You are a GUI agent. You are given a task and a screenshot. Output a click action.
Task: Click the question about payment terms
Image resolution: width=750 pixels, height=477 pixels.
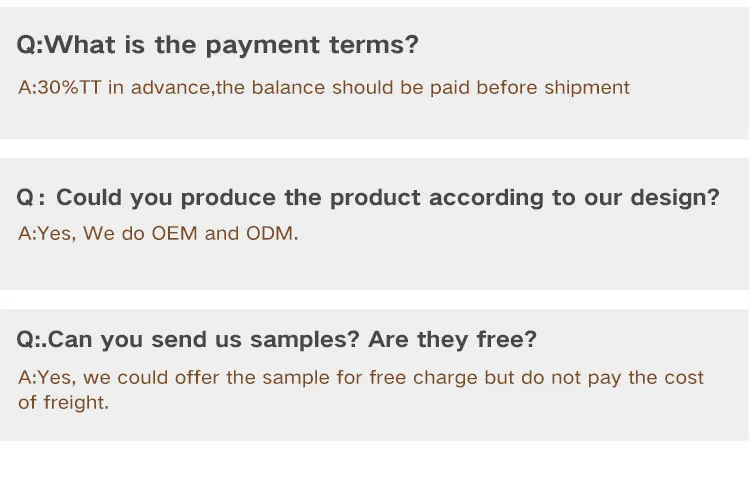pos(218,45)
